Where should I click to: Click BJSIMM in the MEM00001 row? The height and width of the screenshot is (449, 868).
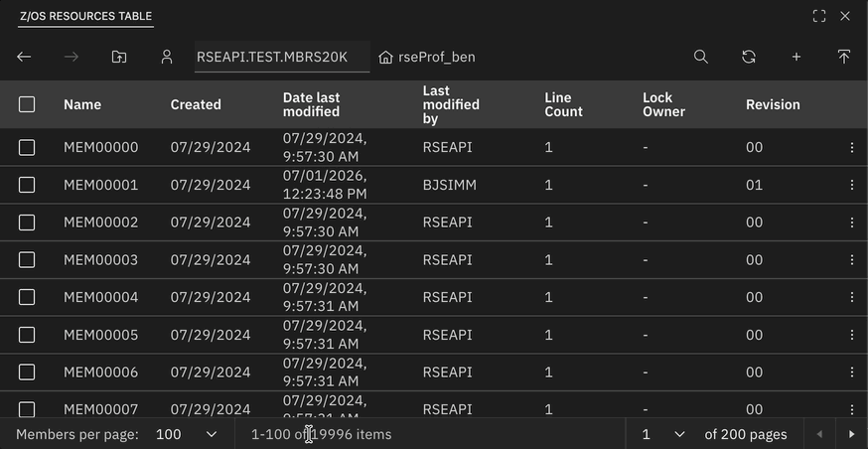pyautogui.click(x=450, y=185)
